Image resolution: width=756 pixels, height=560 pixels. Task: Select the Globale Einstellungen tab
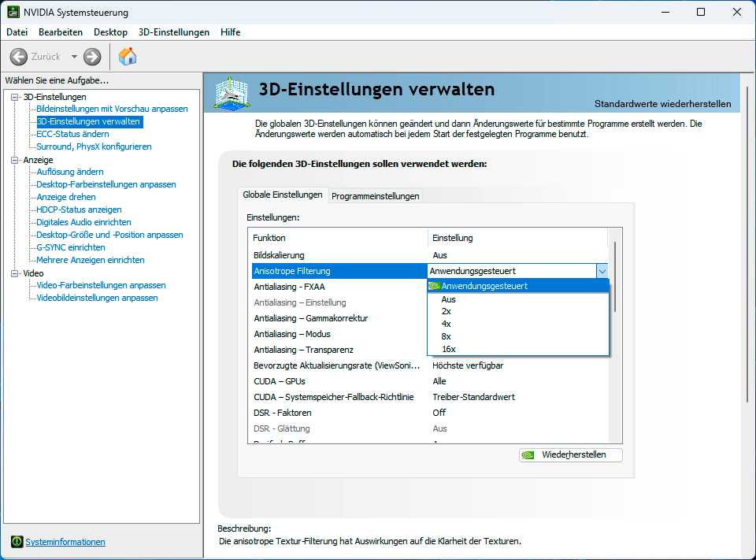tap(283, 195)
